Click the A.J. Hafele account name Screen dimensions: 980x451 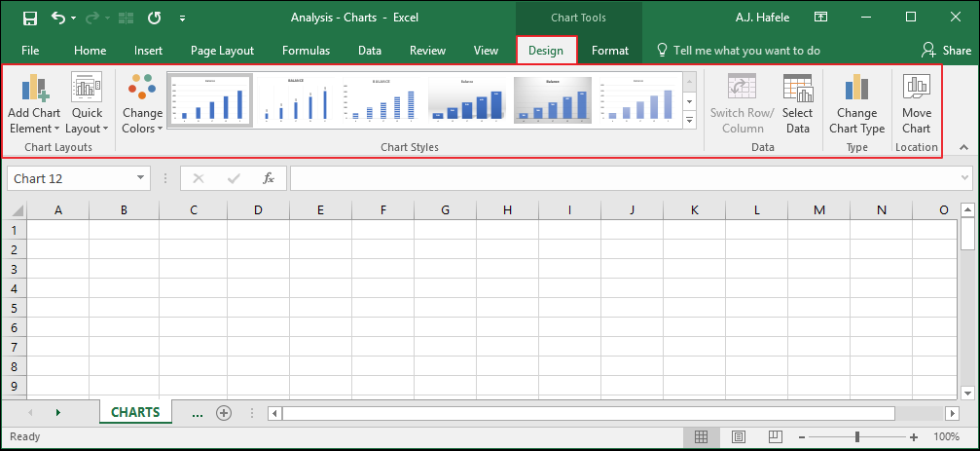point(765,18)
